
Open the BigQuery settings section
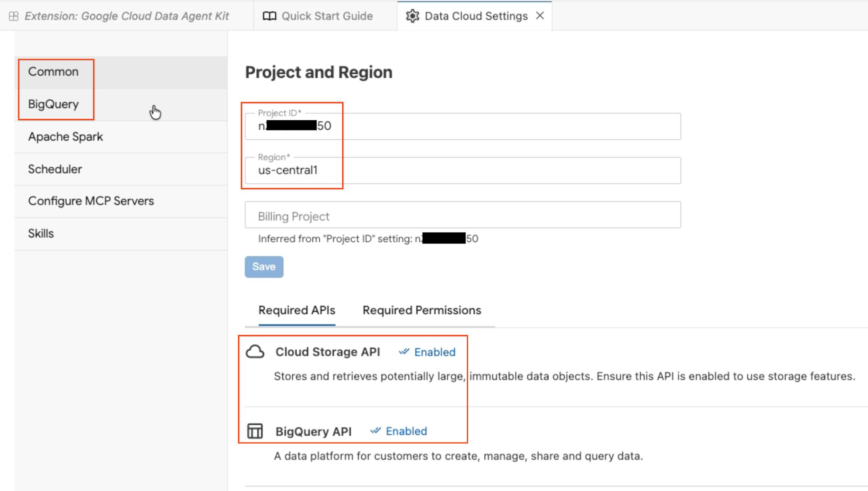[x=121, y=104]
